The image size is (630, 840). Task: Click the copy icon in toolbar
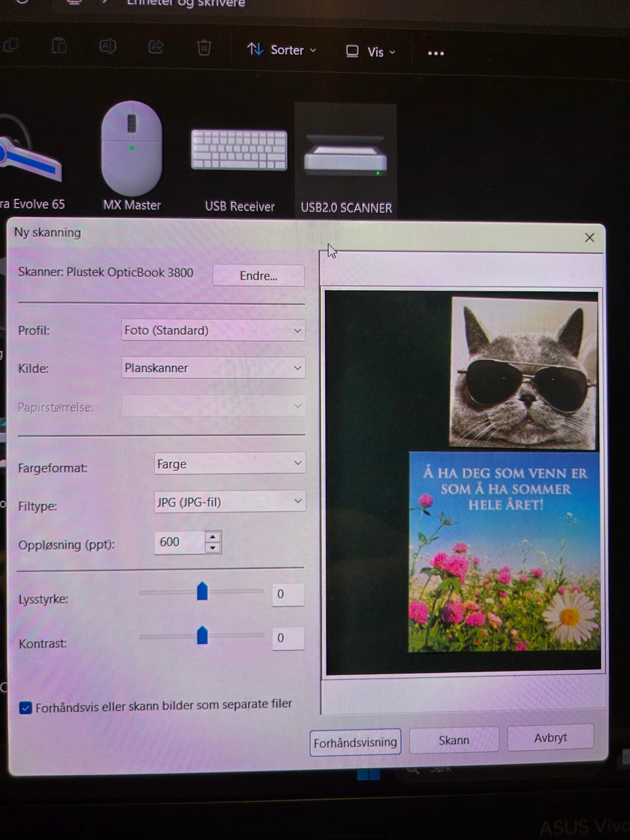(11, 45)
